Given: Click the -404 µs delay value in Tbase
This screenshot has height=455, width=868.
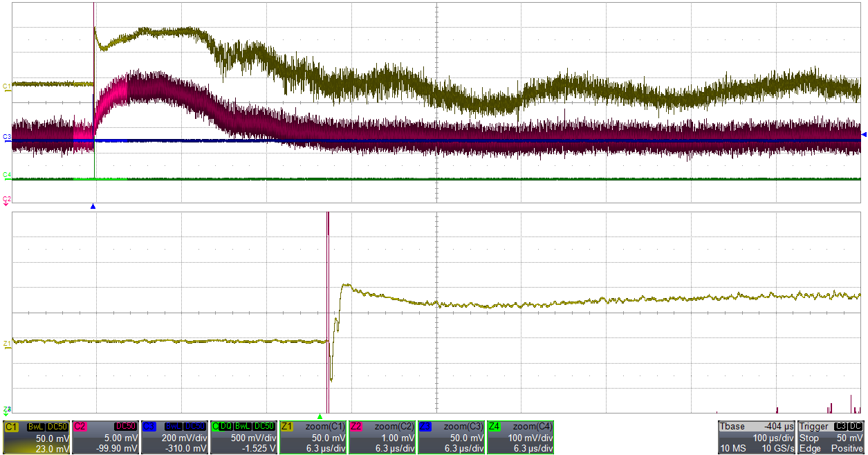Looking at the screenshot, I should click(779, 427).
